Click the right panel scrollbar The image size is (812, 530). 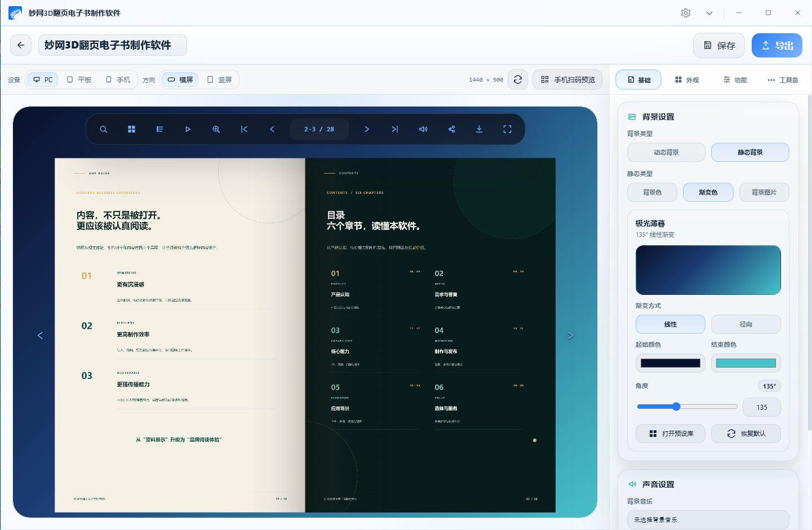810,262
